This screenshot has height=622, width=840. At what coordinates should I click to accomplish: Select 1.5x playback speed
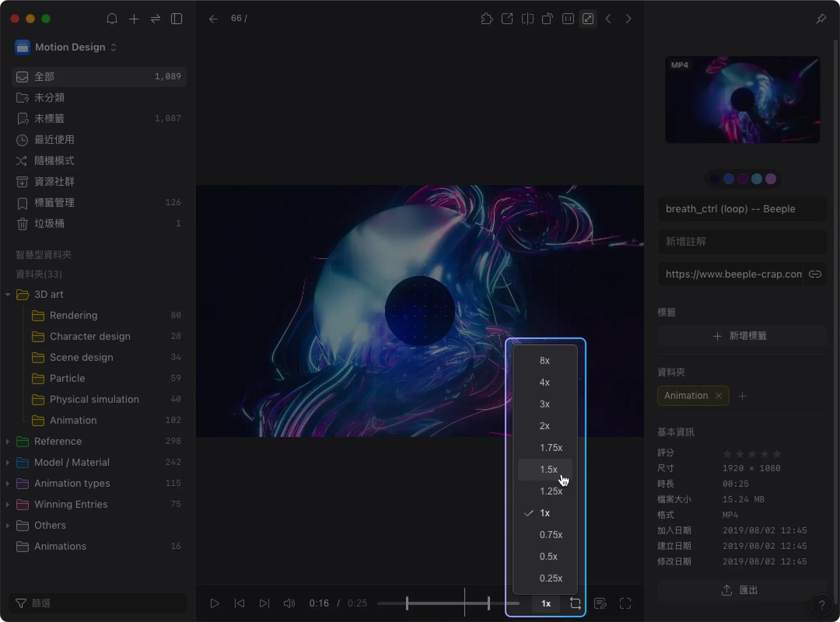545,469
